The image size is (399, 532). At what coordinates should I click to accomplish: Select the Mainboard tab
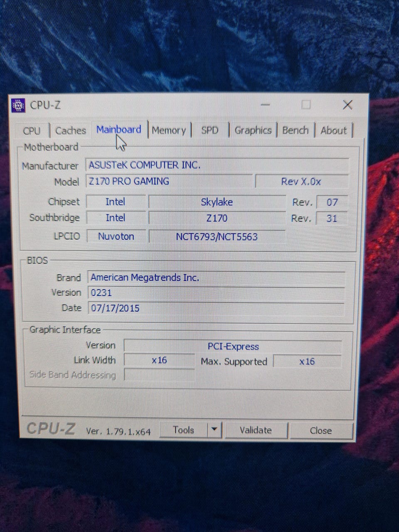coord(119,130)
